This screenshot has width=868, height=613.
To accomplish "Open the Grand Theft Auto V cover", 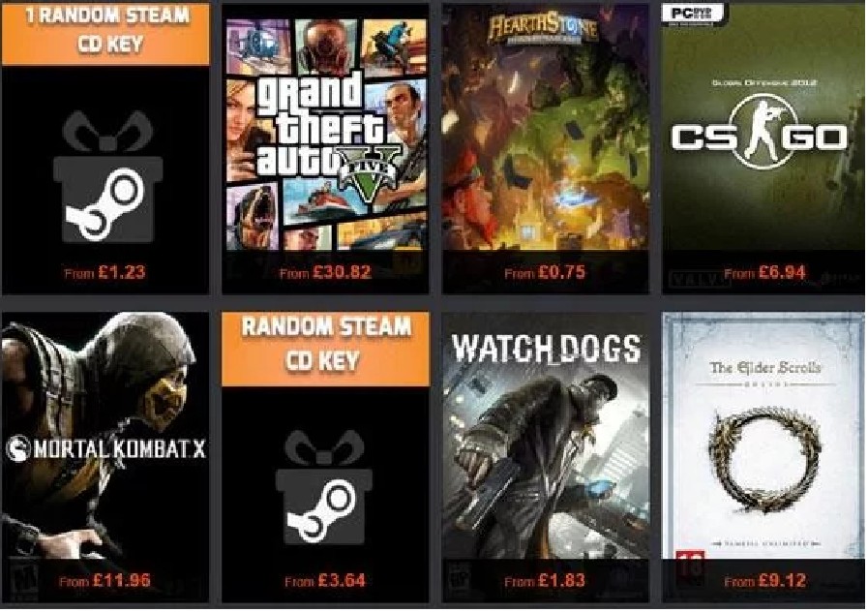I will [326, 134].
